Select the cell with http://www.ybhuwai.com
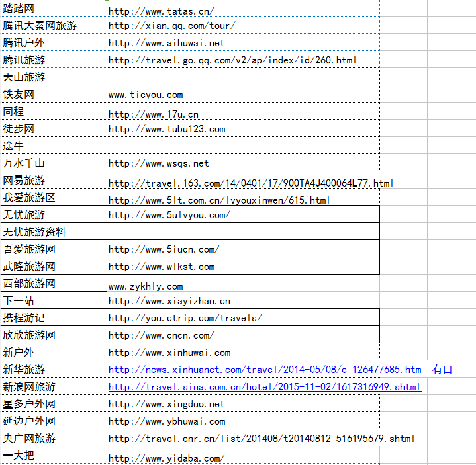This screenshot has height=465, width=476. click(243, 421)
